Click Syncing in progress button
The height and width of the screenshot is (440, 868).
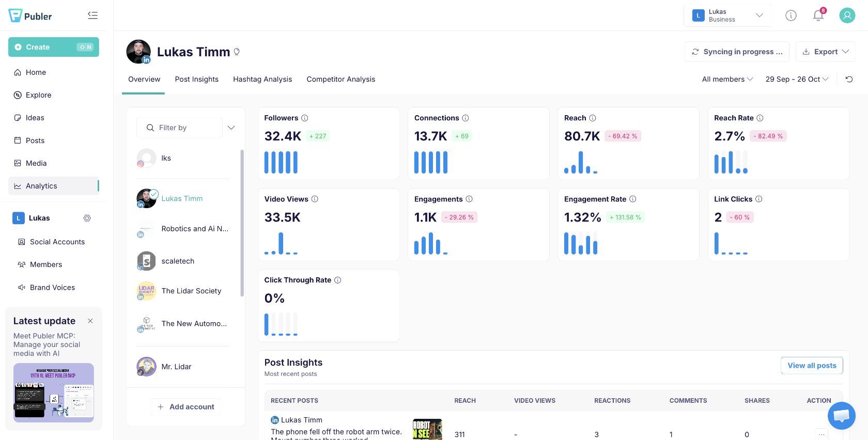click(x=737, y=52)
